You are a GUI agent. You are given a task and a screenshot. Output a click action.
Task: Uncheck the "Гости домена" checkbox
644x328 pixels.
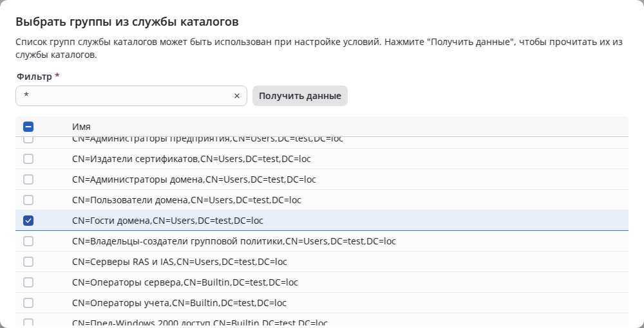tap(28, 221)
